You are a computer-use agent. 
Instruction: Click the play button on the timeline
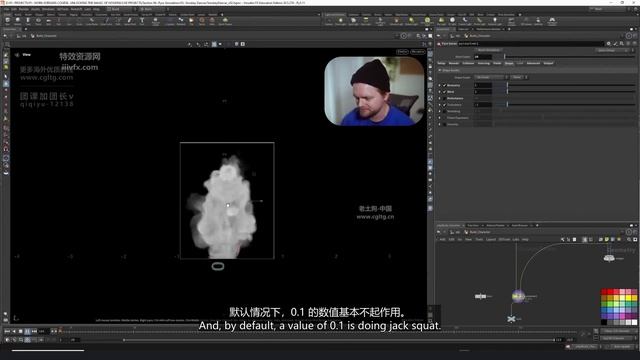[x=27, y=331]
